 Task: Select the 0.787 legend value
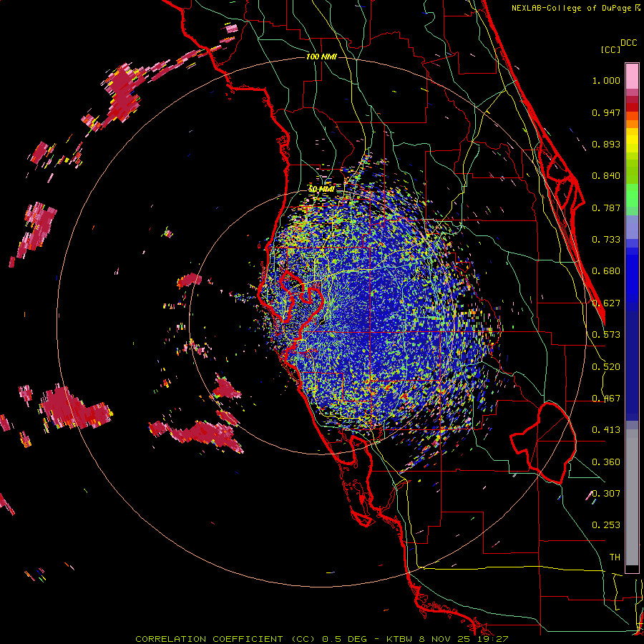click(606, 208)
